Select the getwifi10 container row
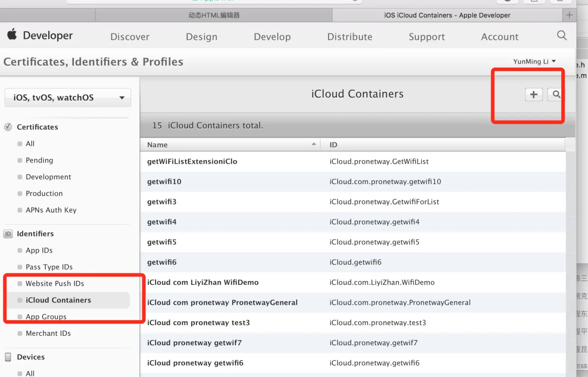Screen dimensions: 588x377 [353, 182]
